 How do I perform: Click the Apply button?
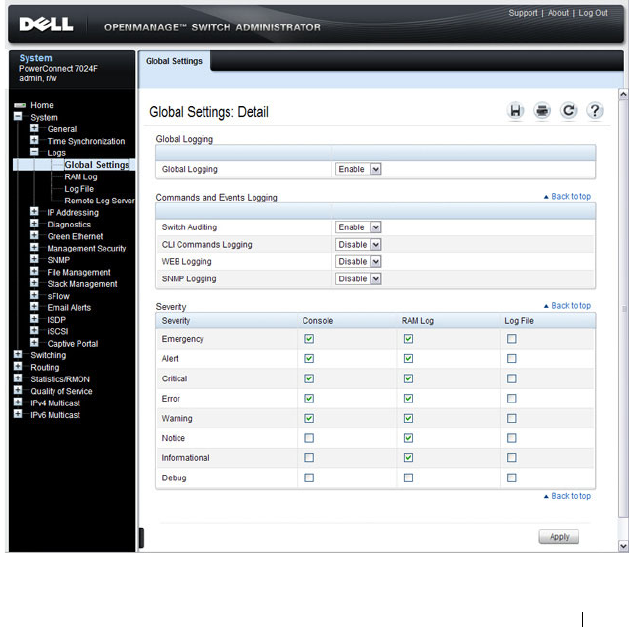559,537
